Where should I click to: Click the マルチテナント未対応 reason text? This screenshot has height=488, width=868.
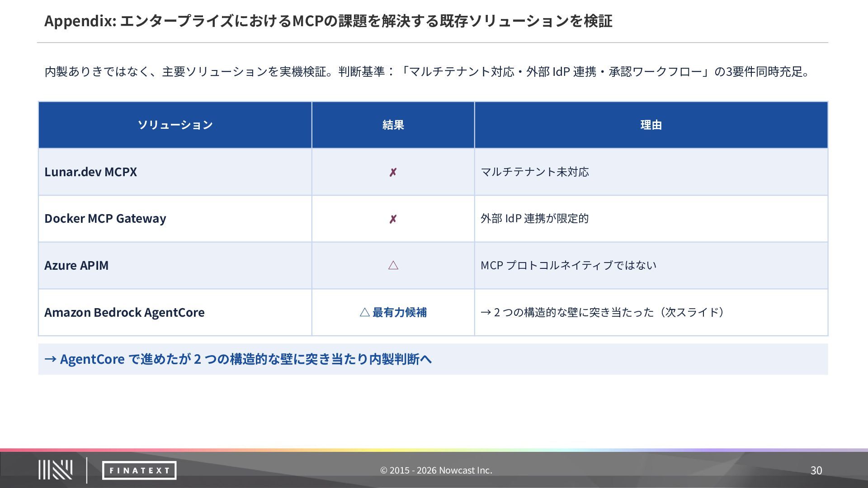point(534,172)
